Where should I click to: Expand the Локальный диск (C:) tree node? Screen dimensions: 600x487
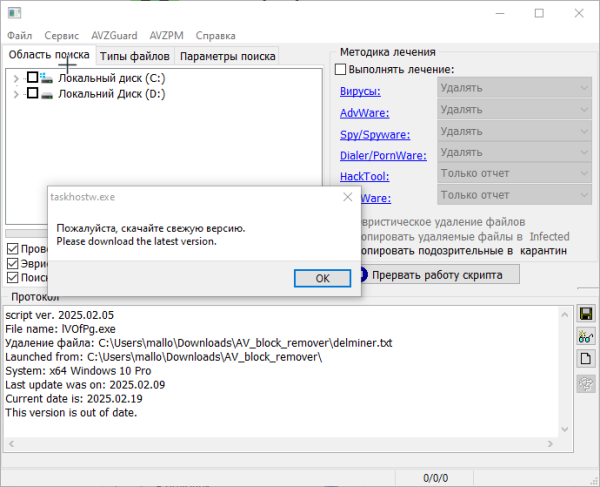pyautogui.click(x=16, y=79)
